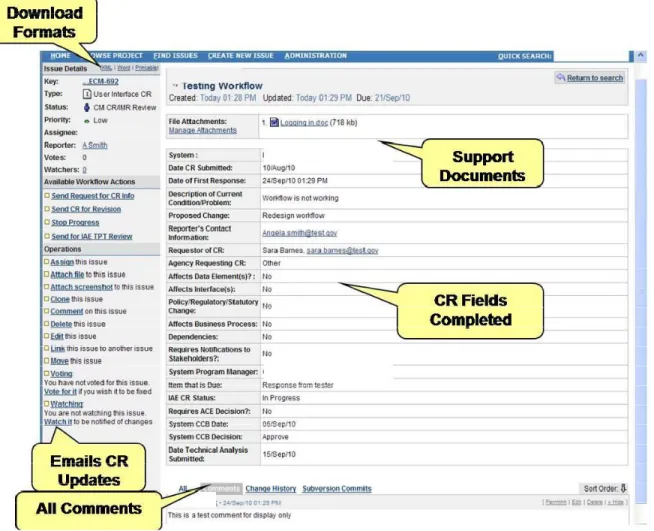654x531 pixels.
Task: Open the ECM-692 issue key link
Action: click(x=101, y=82)
